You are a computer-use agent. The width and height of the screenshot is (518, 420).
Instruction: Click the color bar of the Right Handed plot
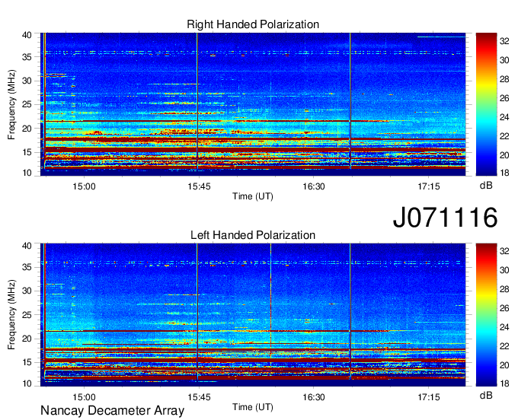pos(486,104)
